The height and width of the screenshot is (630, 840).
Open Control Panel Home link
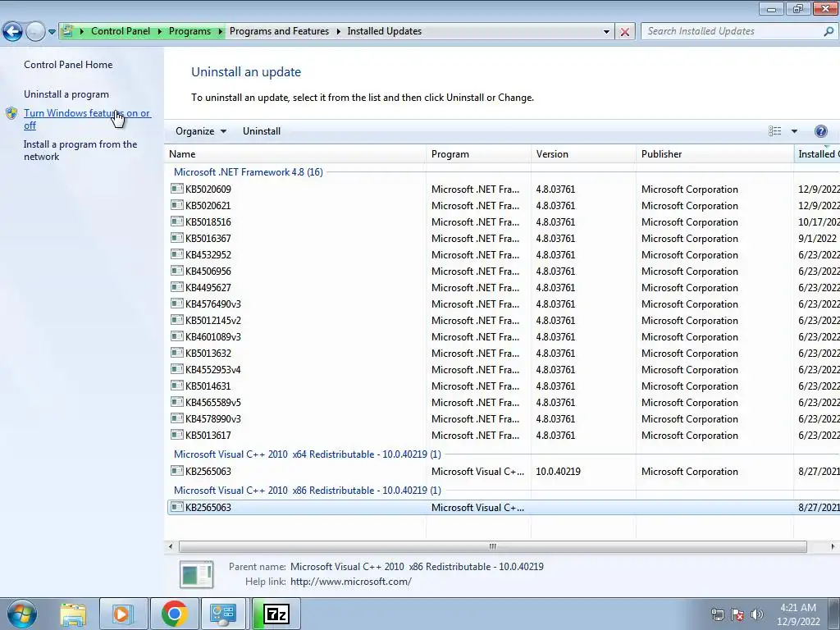[68, 65]
